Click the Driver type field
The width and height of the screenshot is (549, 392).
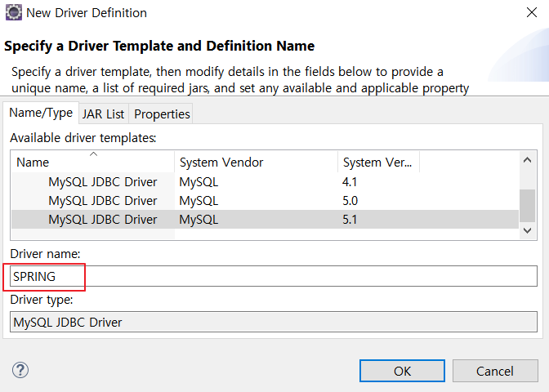coord(274,322)
